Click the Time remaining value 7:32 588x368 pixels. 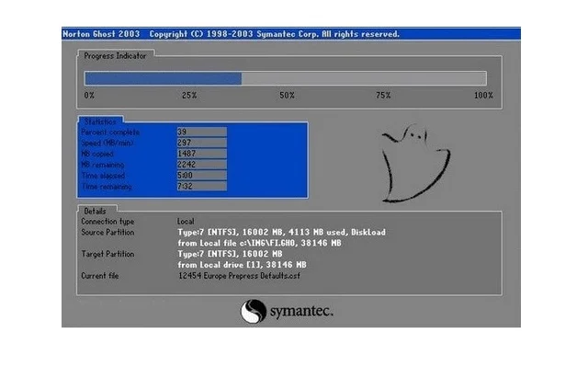(x=202, y=186)
